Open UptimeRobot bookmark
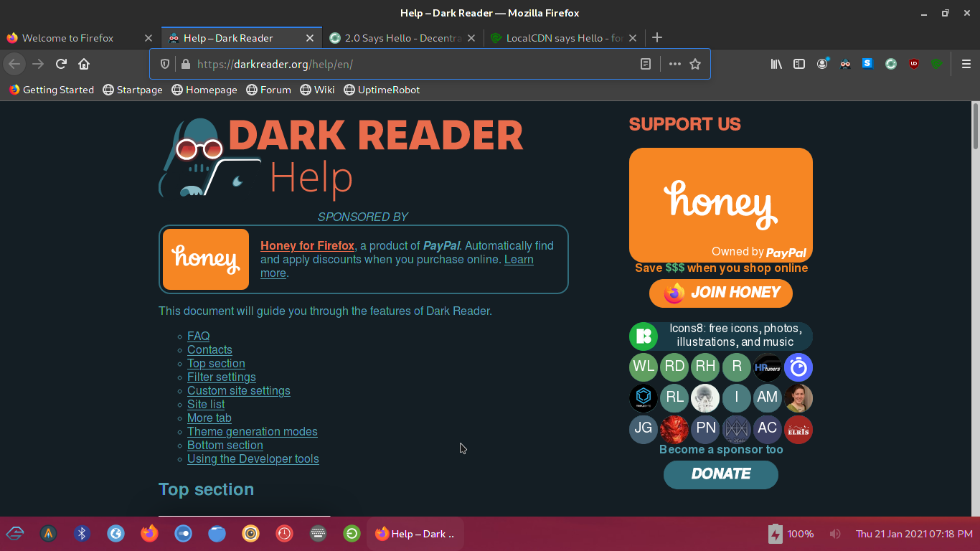 tap(382, 90)
